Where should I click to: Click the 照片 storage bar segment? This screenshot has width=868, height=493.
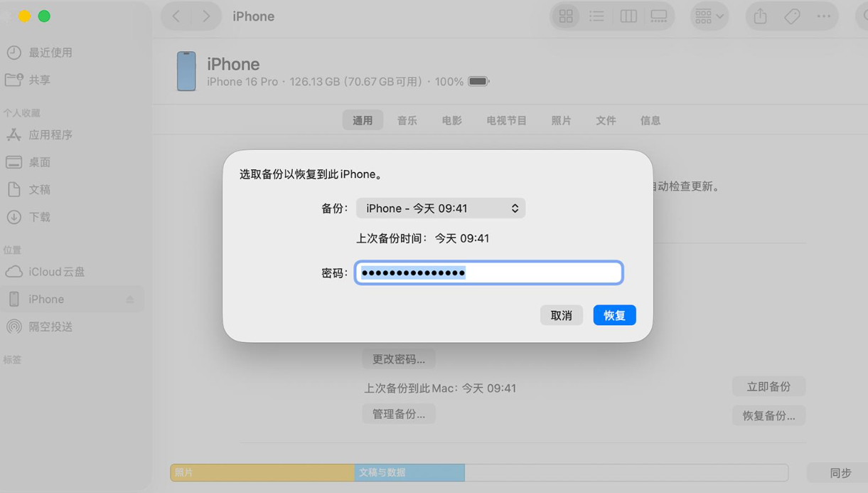point(262,473)
